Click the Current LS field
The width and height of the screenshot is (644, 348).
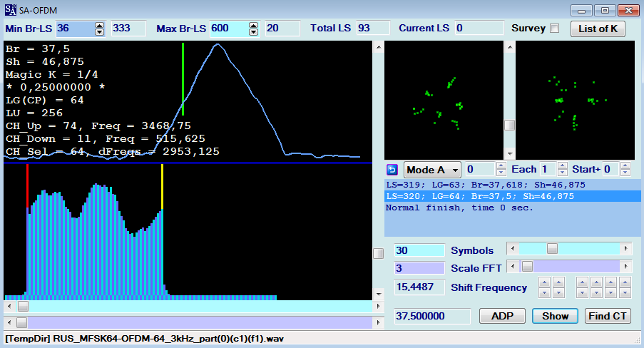479,29
